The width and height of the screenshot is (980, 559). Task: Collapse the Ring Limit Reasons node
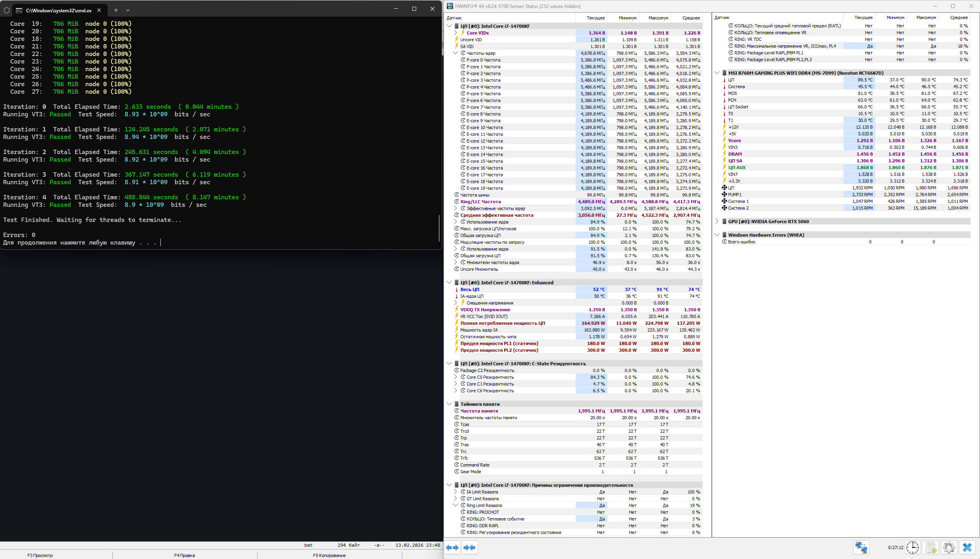455,505
